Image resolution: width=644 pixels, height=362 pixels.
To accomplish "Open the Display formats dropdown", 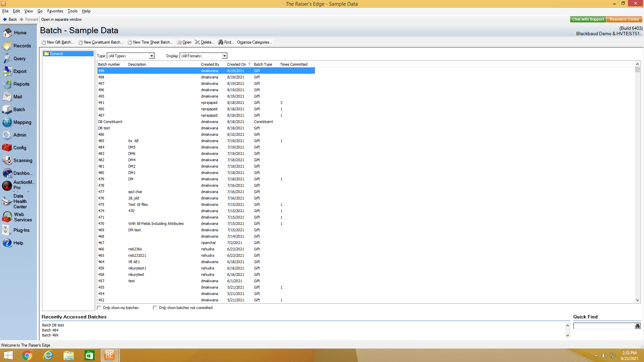I will click(224, 56).
